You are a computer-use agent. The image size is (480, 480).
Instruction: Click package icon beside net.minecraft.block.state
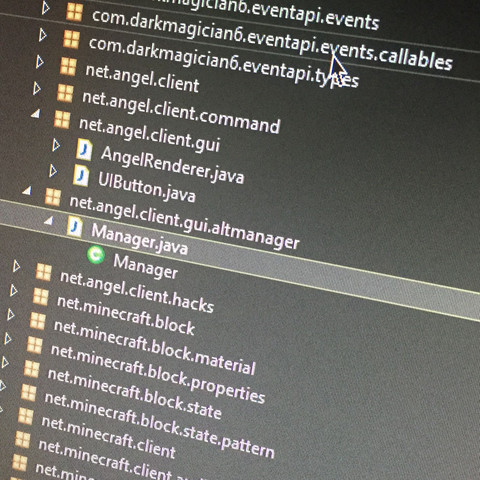(x=32, y=369)
